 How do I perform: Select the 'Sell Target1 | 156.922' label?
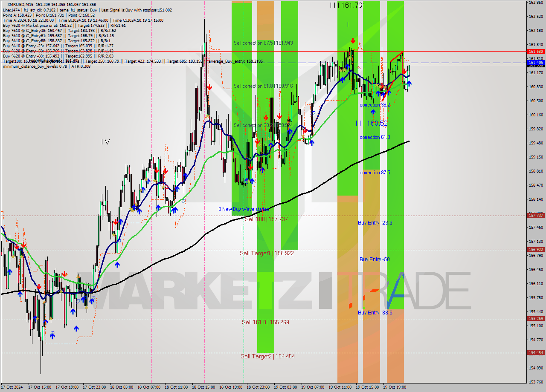point(267,253)
